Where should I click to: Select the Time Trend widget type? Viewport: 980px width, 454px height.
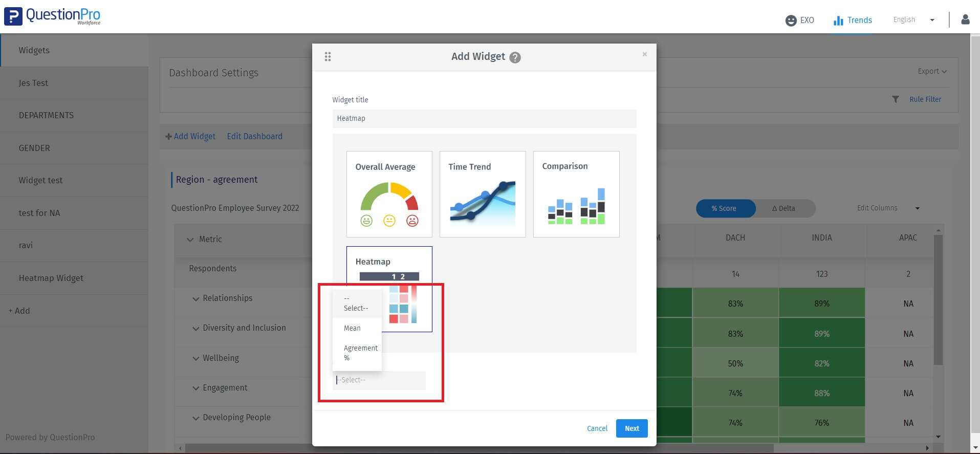point(483,194)
